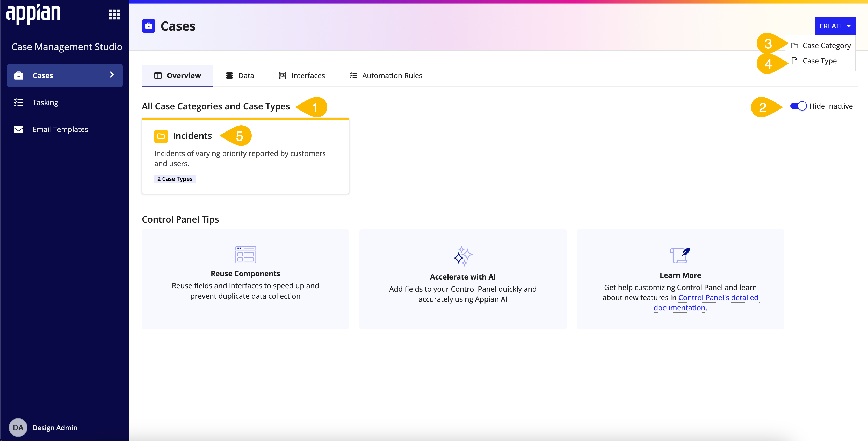Click the Design Admin user name

click(55, 428)
